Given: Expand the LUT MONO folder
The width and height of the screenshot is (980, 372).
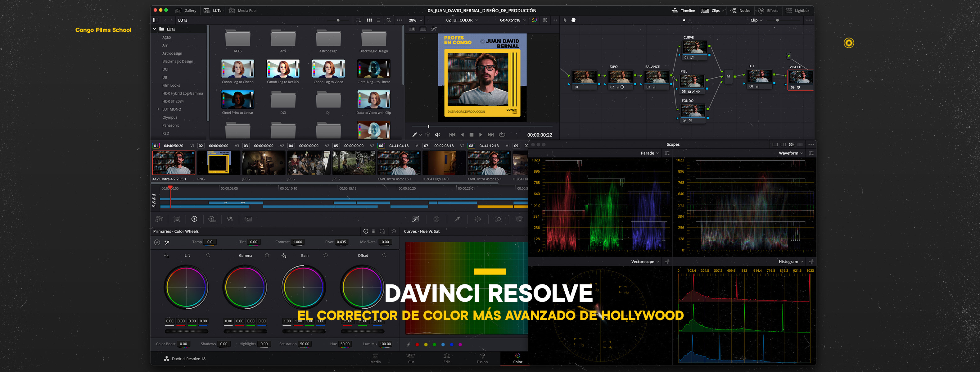Looking at the screenshot, I should [158, 109].
